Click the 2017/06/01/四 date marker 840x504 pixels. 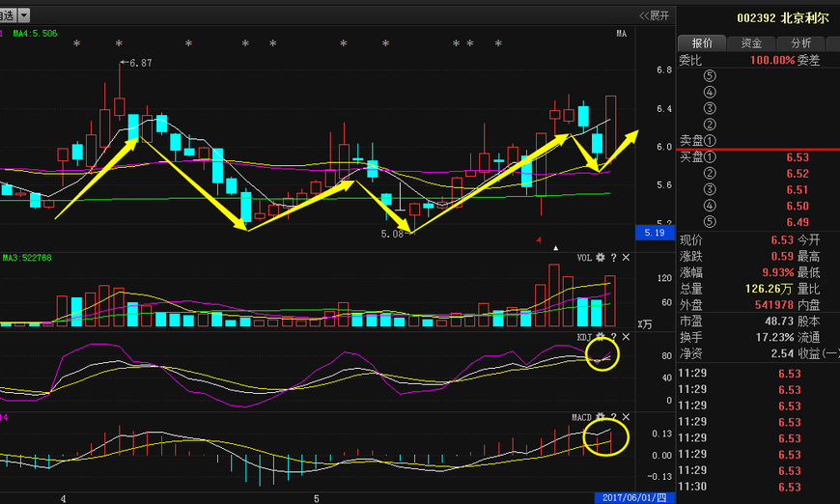point(634,498)
